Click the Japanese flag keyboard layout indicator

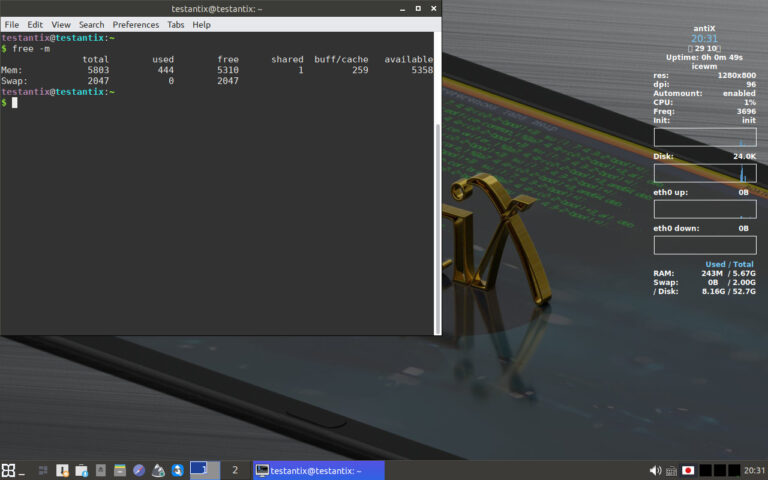pyautogui.click(x=688, y=470)
